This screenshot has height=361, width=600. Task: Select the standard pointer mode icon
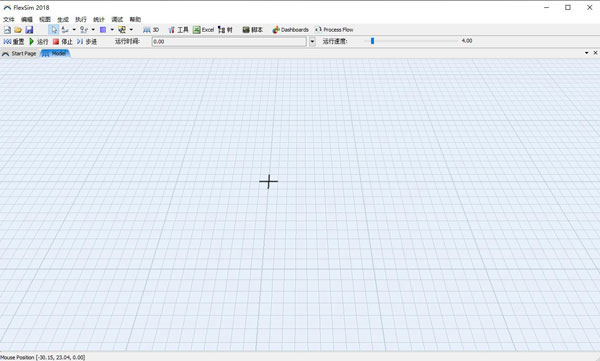54,29
